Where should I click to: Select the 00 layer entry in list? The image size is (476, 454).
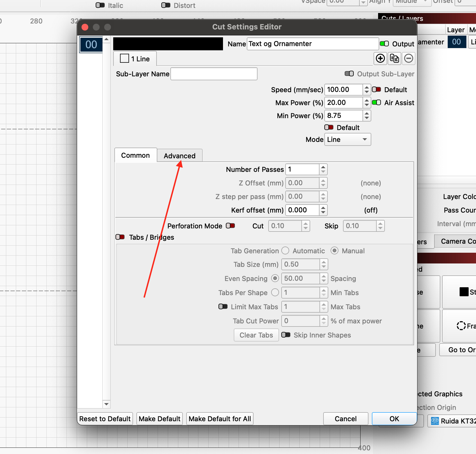click(91, 45)
